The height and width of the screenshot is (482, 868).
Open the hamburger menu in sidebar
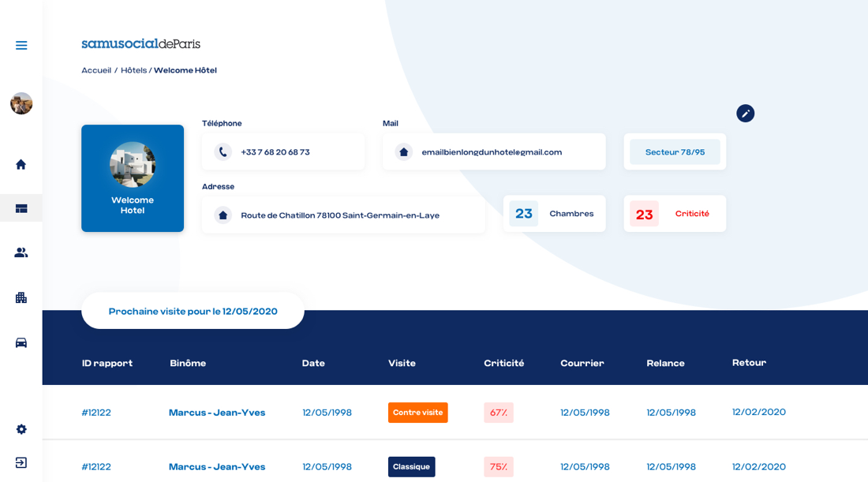click(21, 46)
